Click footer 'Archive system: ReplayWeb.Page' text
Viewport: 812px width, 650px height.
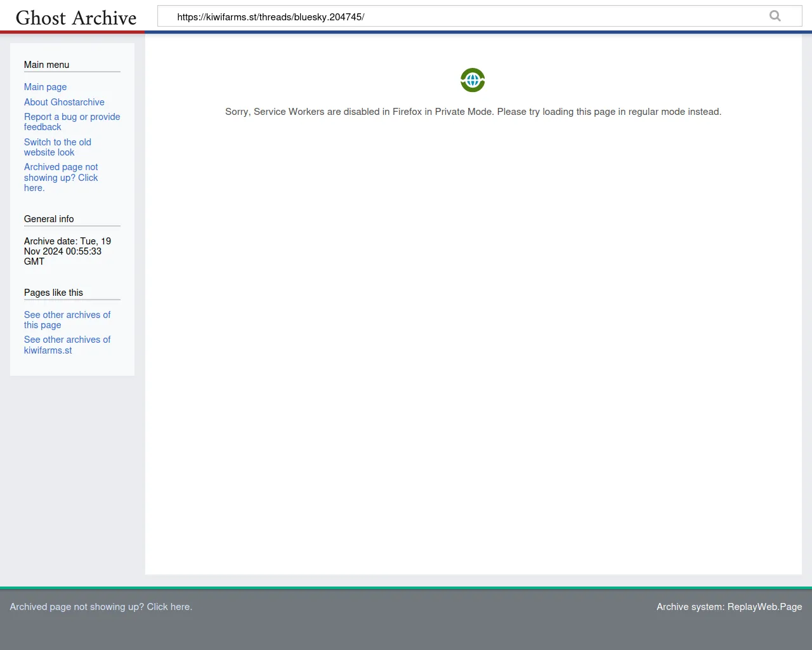point(729,607)
